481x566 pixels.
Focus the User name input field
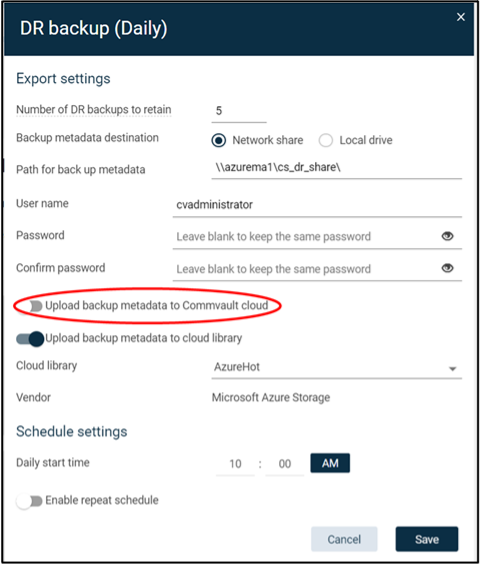(x=317, y=205)
